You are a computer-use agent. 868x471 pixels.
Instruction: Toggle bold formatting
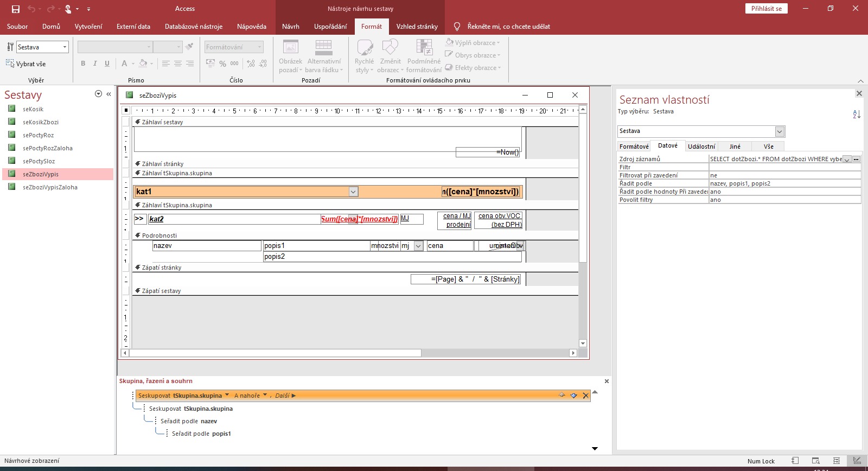pos(83,63)
